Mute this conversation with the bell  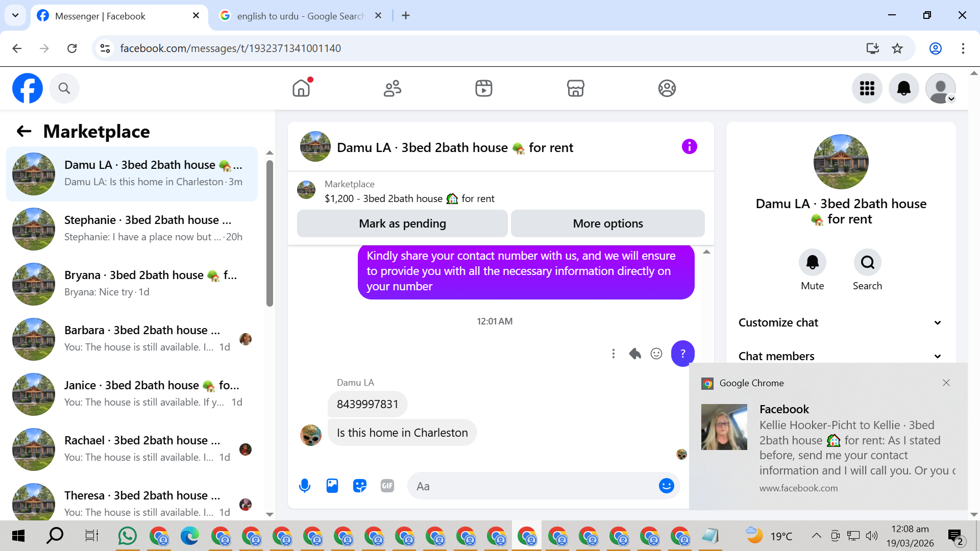[x=812, y=262]
